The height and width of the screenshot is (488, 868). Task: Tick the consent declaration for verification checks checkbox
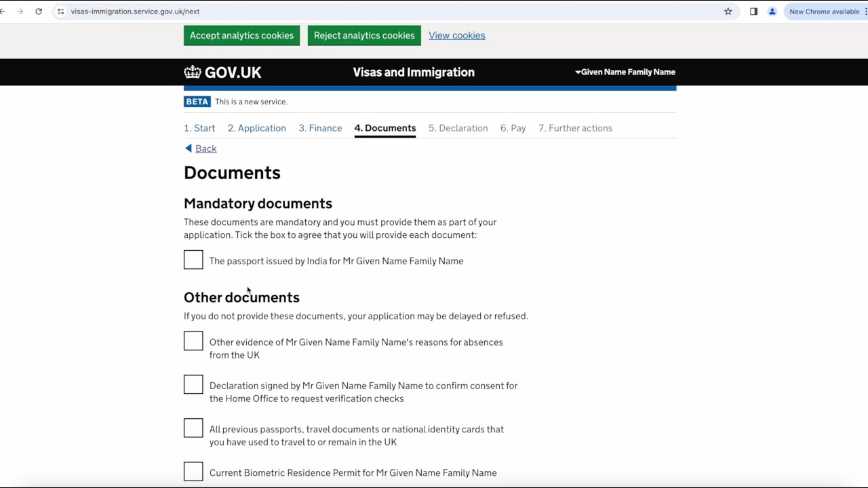pos(193,384)
